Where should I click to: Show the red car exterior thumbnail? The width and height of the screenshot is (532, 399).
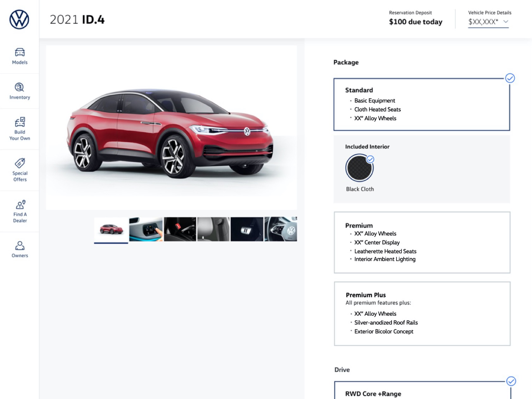111,229
